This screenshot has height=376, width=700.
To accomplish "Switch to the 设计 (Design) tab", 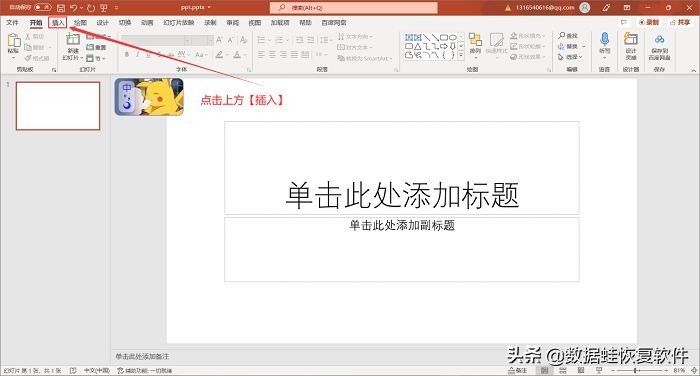I will click(103, 22).
